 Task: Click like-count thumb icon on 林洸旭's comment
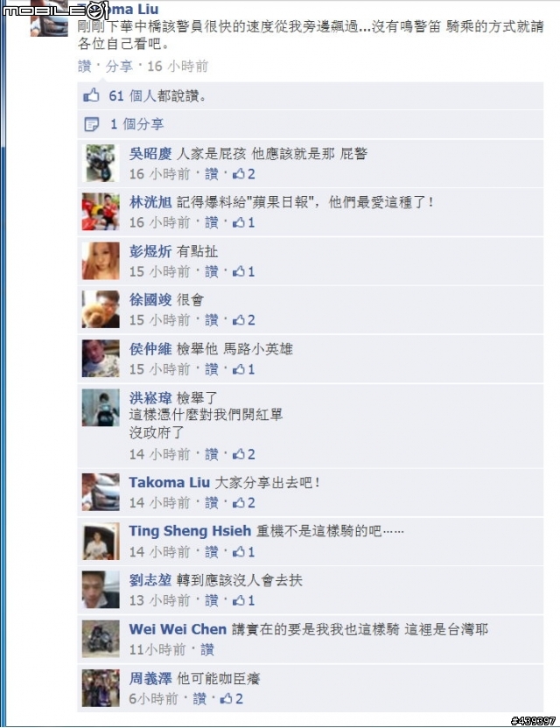pos(239,223)
